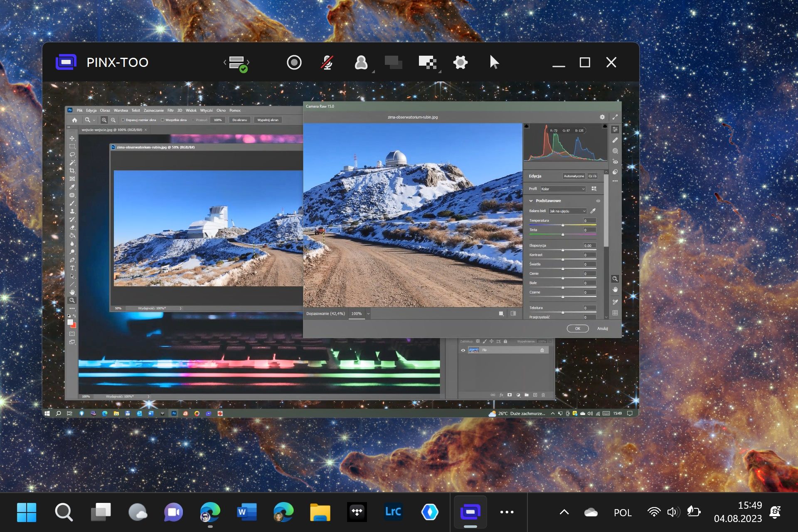
Task: Click the Automatyczne button
Action: pos(574,176)
